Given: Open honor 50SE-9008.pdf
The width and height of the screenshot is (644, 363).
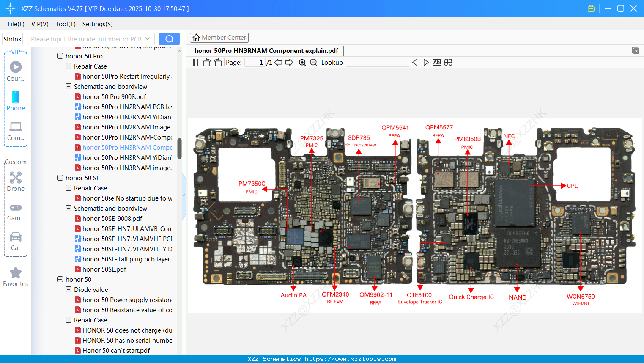Looking at the screenshot, I should 109,219.
